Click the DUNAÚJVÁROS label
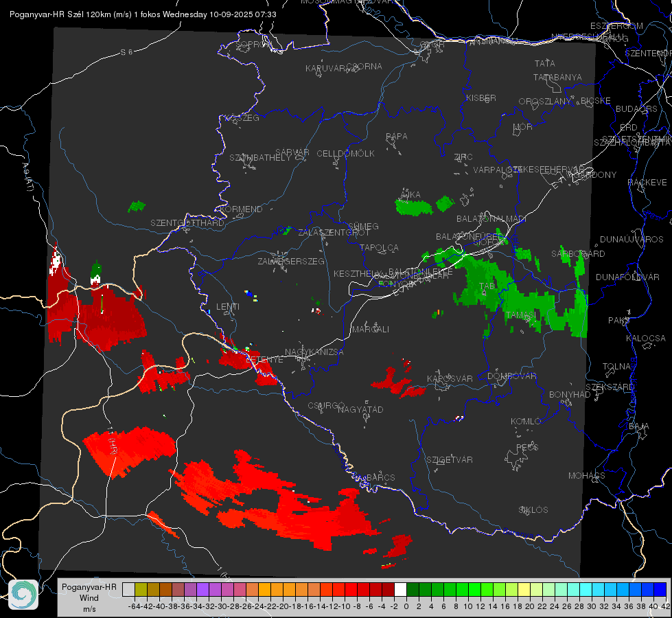Screen dimensions: 672x618 pyautogui.click(x=632, y=239)
